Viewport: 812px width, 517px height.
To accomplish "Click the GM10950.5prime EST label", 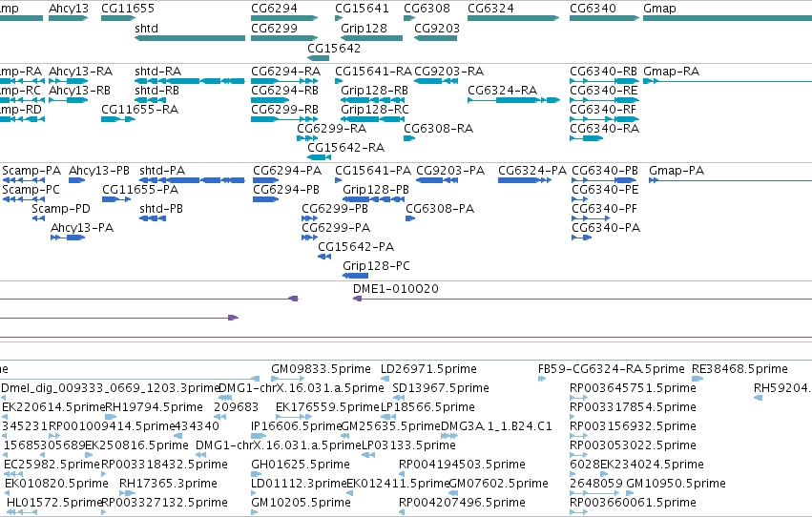I will coord(676,484).
